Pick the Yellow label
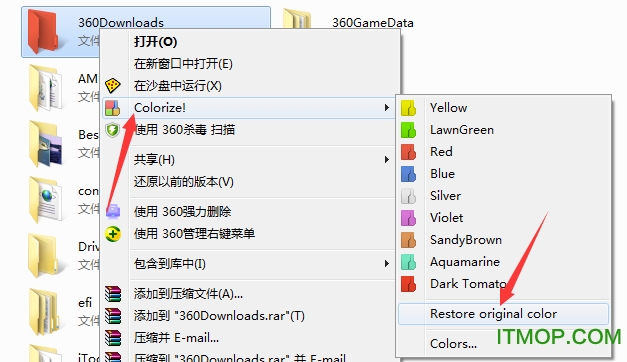 tap(448, 108)
